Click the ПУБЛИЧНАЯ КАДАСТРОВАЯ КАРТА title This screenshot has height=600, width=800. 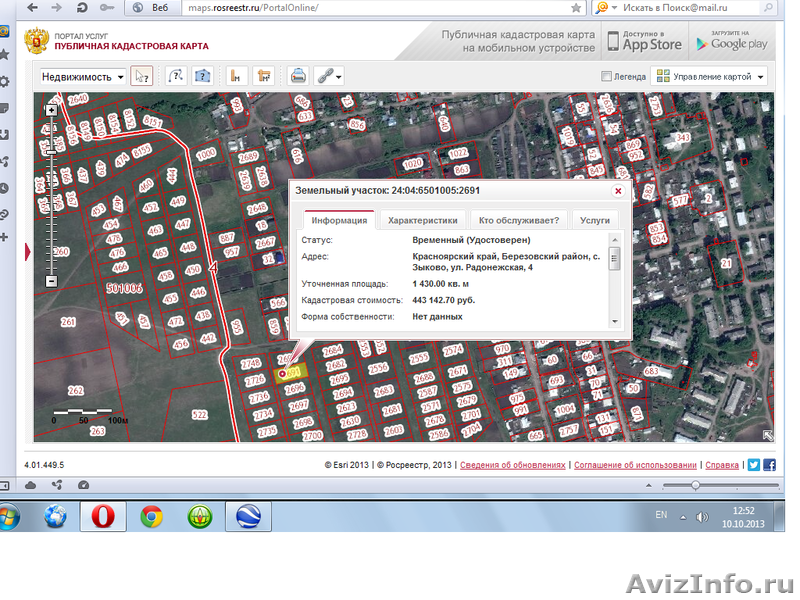click(x=132, y=46)
